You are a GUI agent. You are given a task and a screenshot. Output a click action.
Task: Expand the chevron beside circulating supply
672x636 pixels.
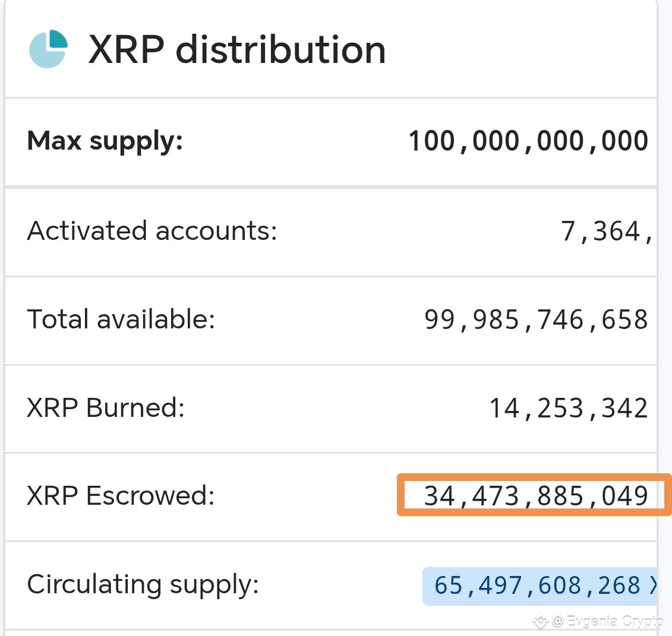coord(652,586)
